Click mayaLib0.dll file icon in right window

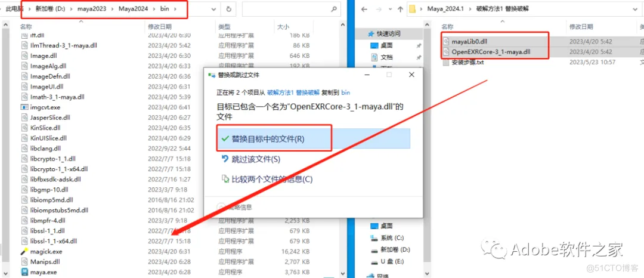(447, 42)
